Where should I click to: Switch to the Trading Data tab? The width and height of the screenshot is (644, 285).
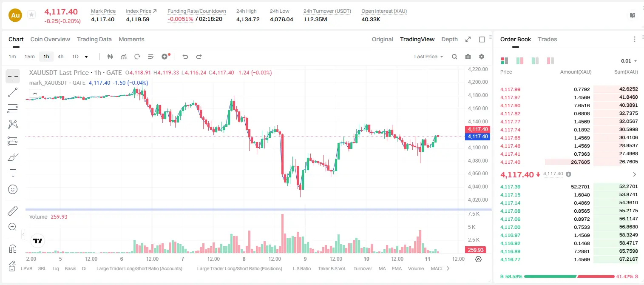pyautogui.click(x=94, y=39)
